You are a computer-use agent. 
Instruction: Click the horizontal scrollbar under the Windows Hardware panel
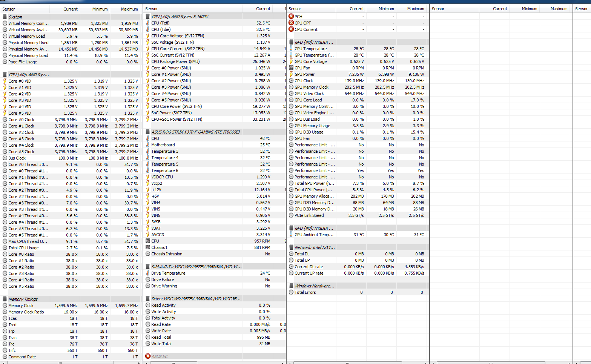(347, 362)
